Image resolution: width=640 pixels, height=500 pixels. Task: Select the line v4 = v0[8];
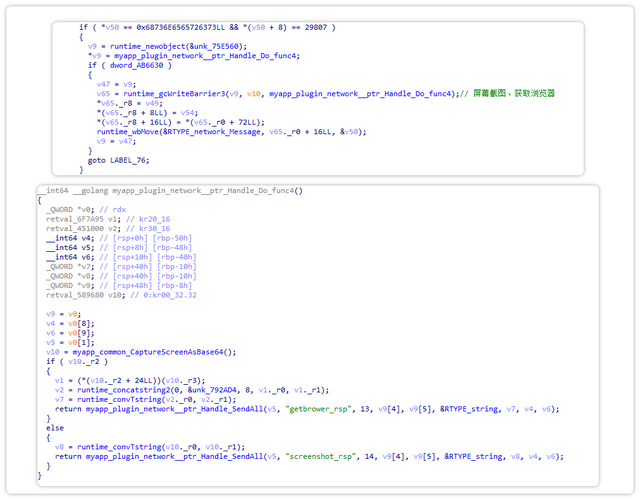pos(70,323)
